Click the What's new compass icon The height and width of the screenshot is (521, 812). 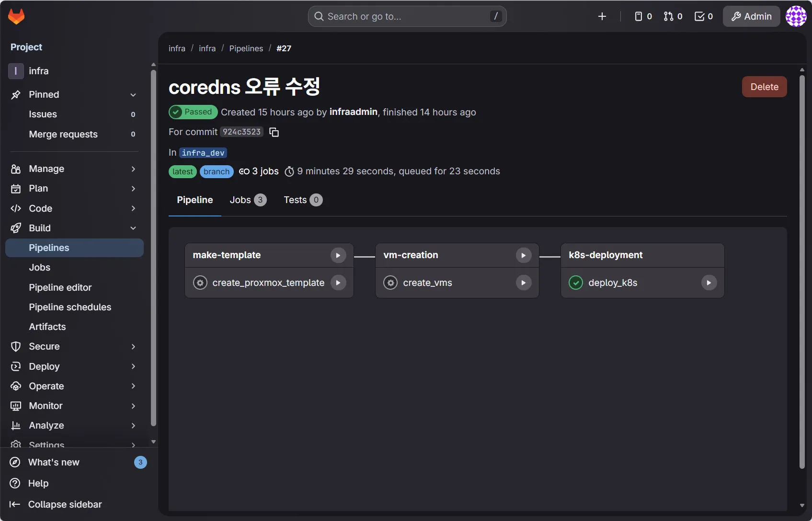tap(15, 462)
